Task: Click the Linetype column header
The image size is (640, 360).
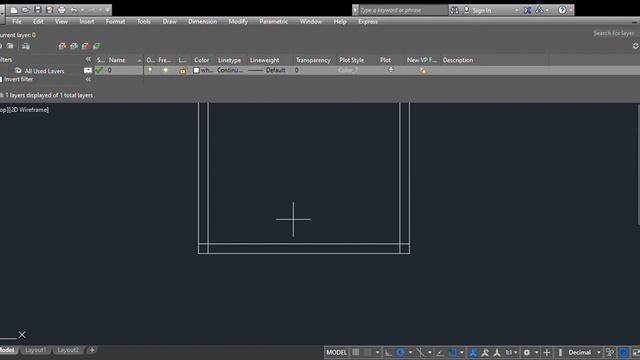Action: [229, 60]
